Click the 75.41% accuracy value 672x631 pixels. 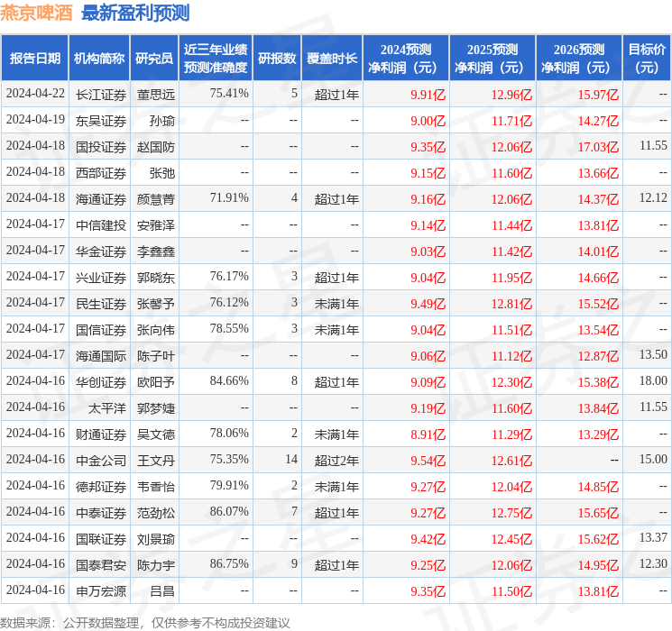[x=229, y=94]
